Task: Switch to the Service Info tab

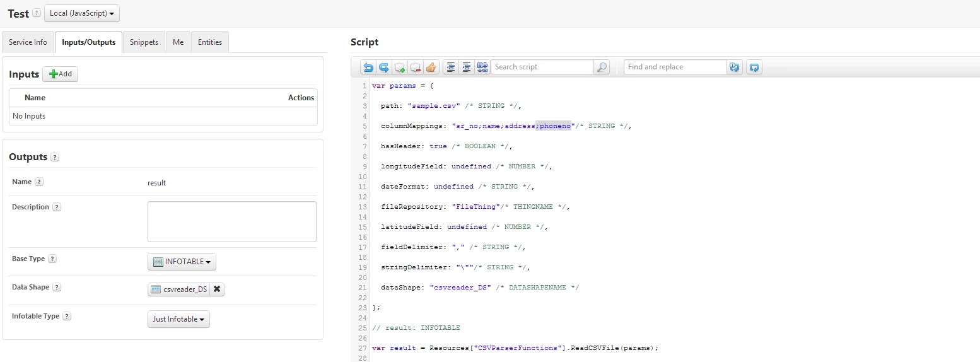Action: point(28,42)
